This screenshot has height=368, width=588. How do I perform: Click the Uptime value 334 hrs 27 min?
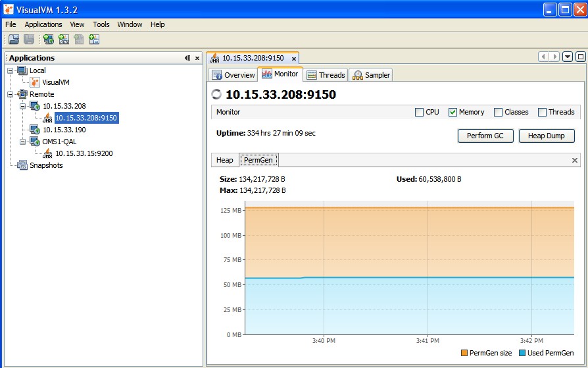tap(282, 133)
